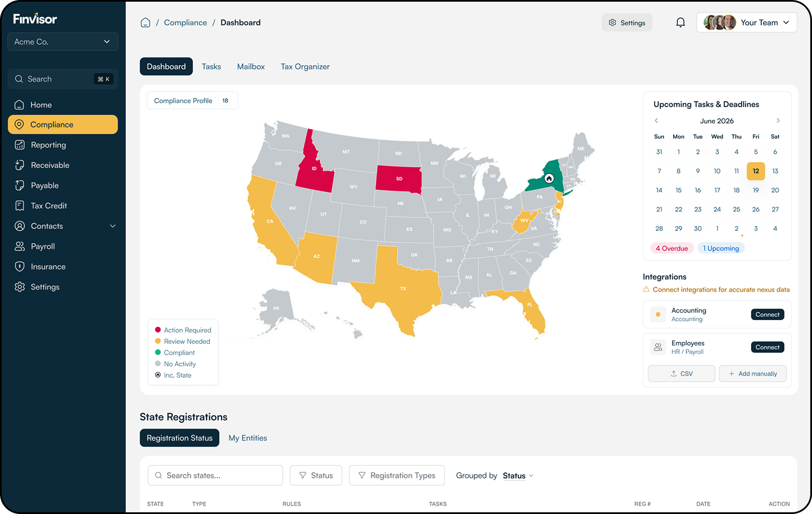The height and width of the screenshot is (514, 812).
Task: Change Grouped by Status dropdown
Action: tap(518, 476)
